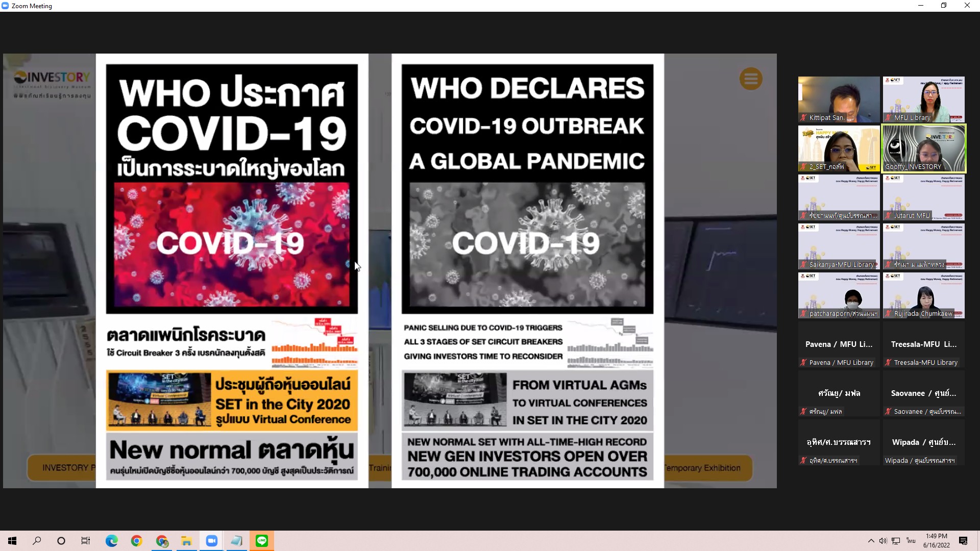Click the Zoom Meeting window title icon
This screenshot has width=980, height=551.
click(6, 6)
